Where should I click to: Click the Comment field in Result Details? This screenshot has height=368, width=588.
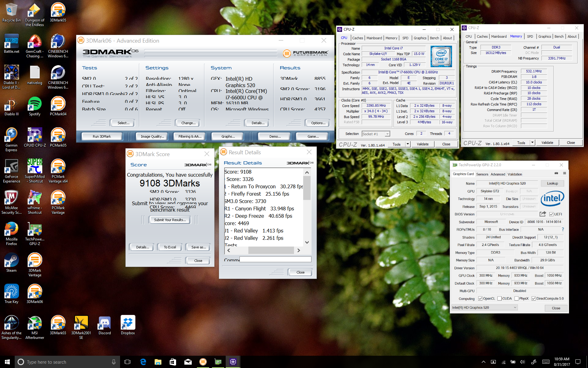275,259
